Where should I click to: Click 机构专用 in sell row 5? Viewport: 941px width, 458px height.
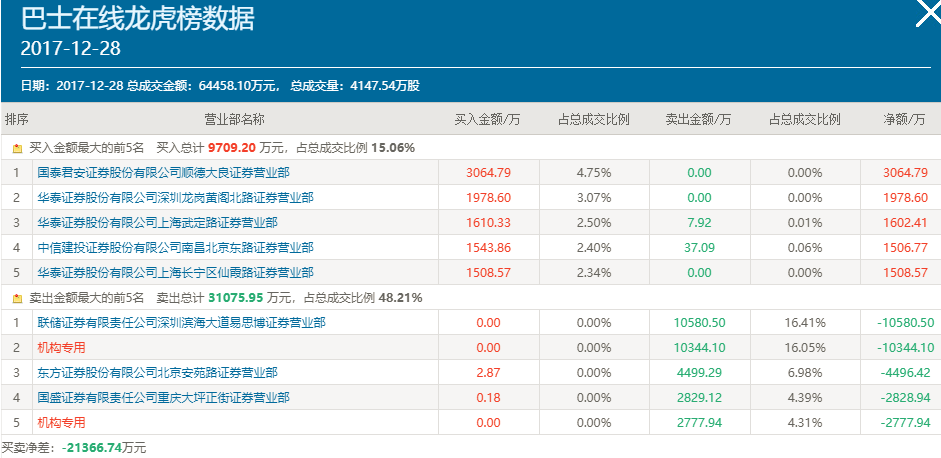click(61, 423)
